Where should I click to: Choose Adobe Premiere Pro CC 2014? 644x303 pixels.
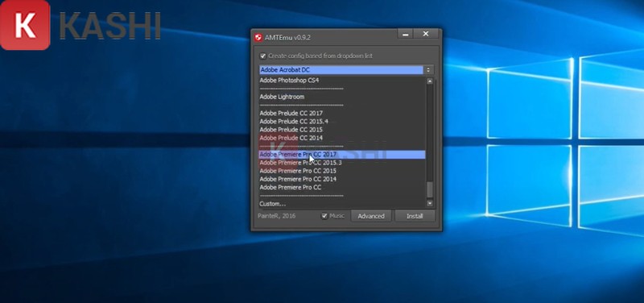click(343, 179)
